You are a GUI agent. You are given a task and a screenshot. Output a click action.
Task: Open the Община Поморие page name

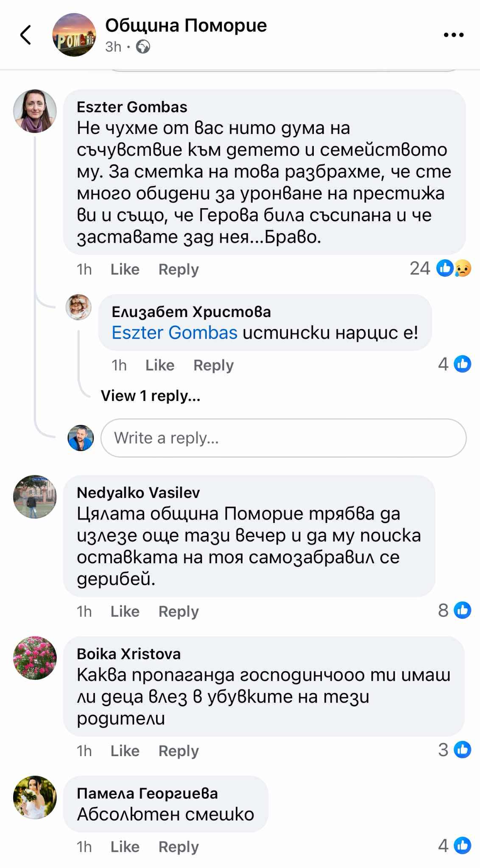[186, 26]
